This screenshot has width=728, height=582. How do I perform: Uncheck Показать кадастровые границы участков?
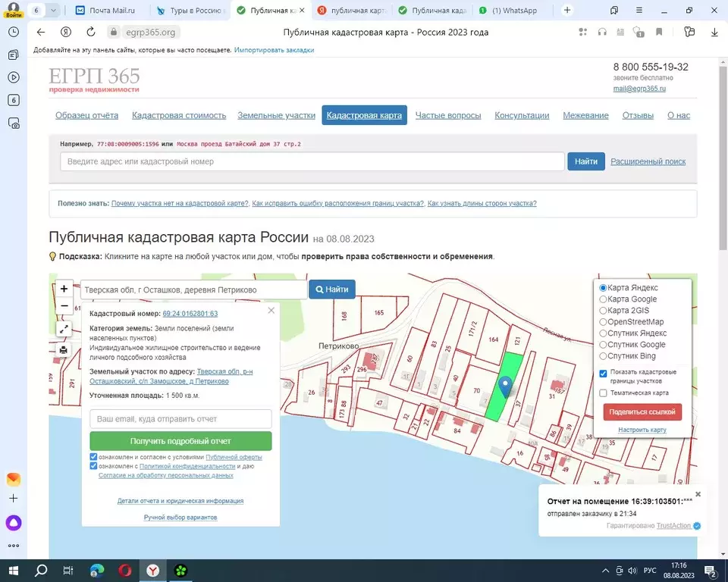click(x=604, y=373)
